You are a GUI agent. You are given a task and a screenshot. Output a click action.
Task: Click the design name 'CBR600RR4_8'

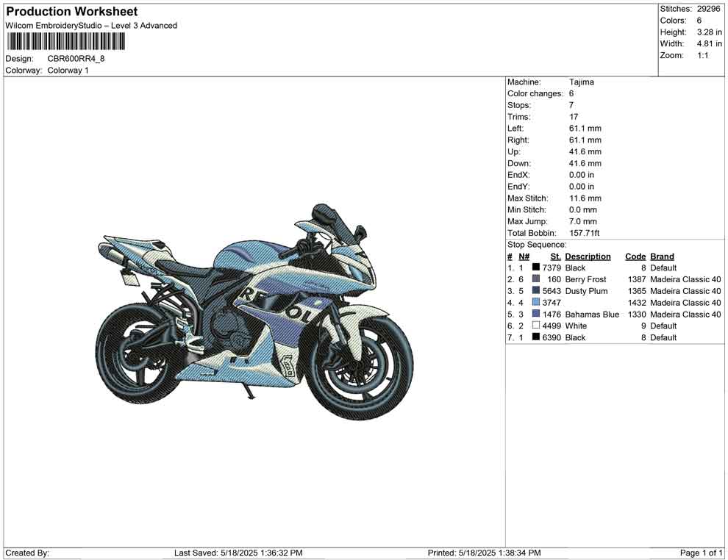coord(76,59)
